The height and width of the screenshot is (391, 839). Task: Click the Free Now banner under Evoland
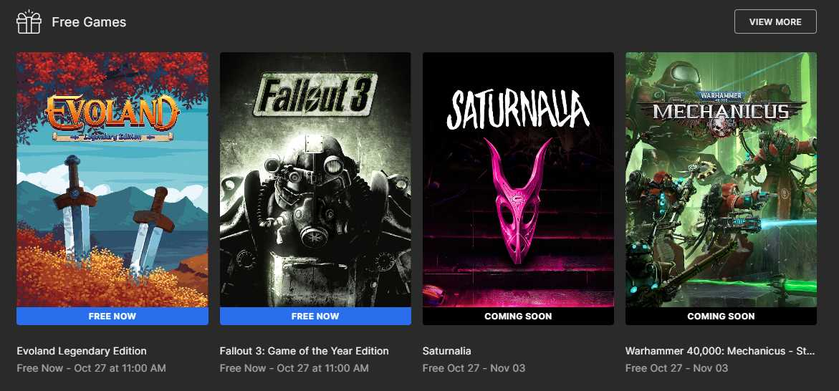pos(112,316)
